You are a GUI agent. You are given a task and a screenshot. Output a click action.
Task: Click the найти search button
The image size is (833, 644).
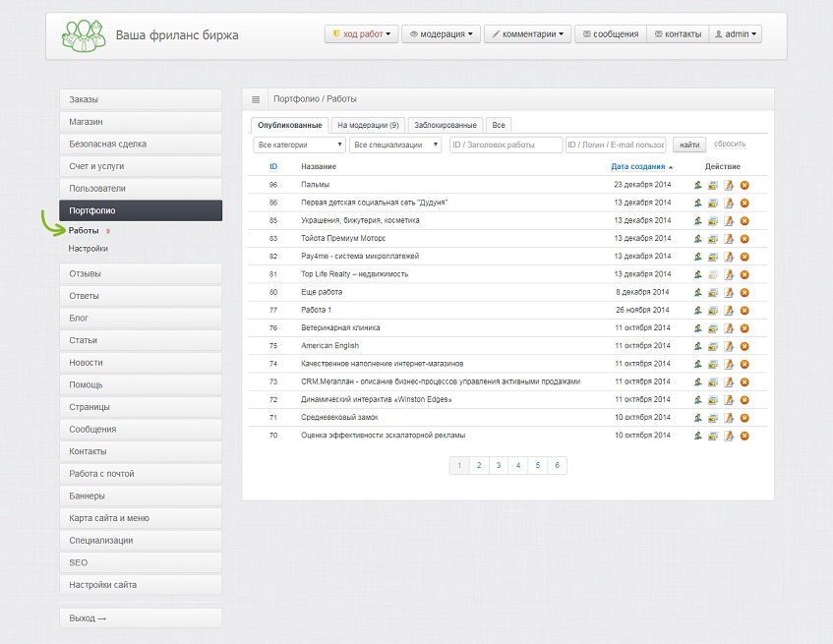coord(689,145)
